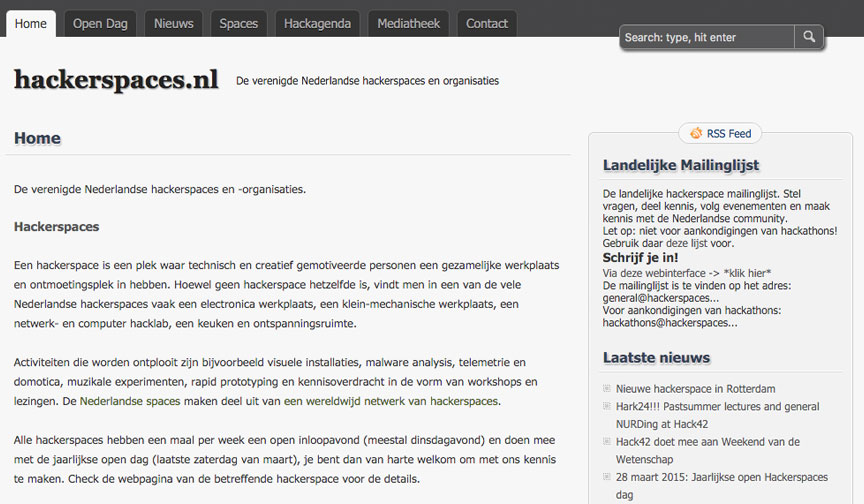Open Hack42 Weekend van de Wetenschap item
This screenshot has width=864, height=504.
708,451
